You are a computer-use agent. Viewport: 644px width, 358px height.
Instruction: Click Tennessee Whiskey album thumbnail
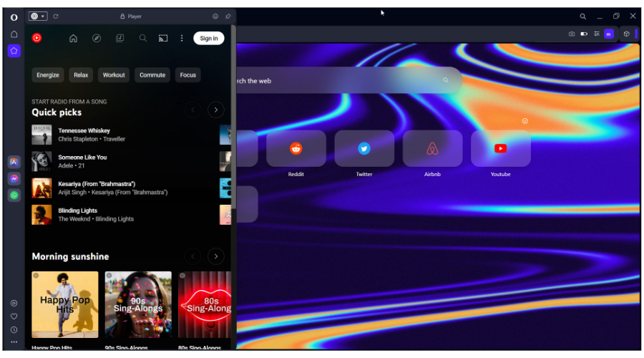pos(42,135)
